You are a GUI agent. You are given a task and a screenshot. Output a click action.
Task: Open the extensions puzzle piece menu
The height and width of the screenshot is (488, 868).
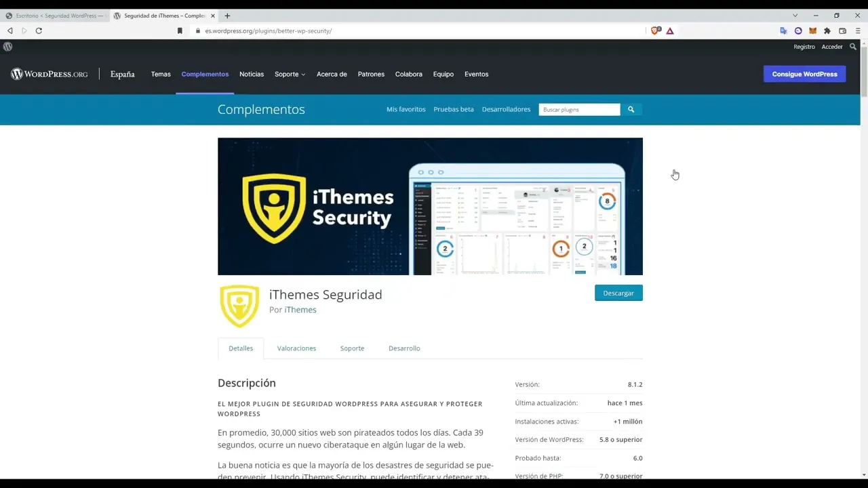click(x=827, y=30)
